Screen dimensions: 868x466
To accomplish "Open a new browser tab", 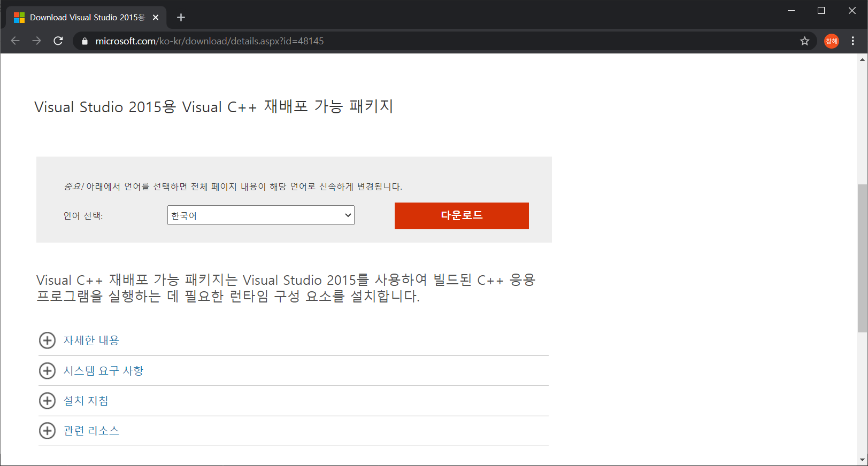I will pyautogui.click(x=181, y=18).
